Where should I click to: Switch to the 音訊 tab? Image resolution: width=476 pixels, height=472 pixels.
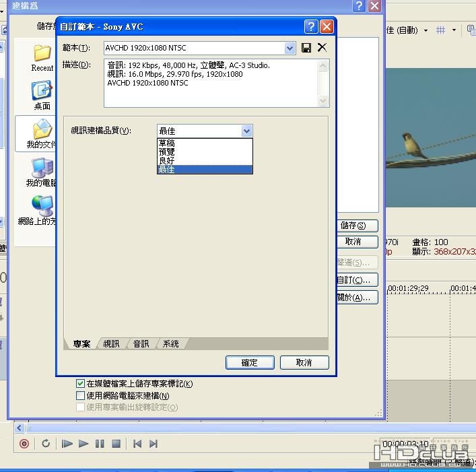click(141, 343)
